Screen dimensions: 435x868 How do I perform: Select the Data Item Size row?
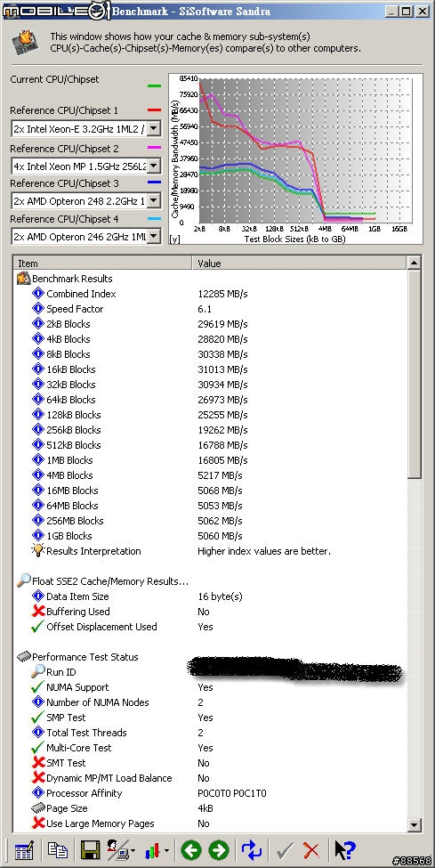[x=210, y=596]
